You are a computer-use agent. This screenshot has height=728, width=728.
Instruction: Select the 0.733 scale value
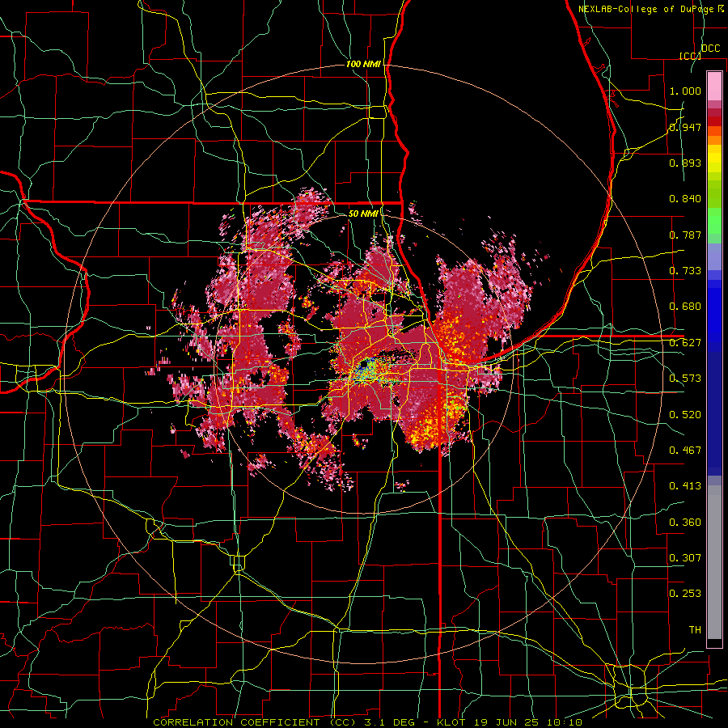coord(685,271)
